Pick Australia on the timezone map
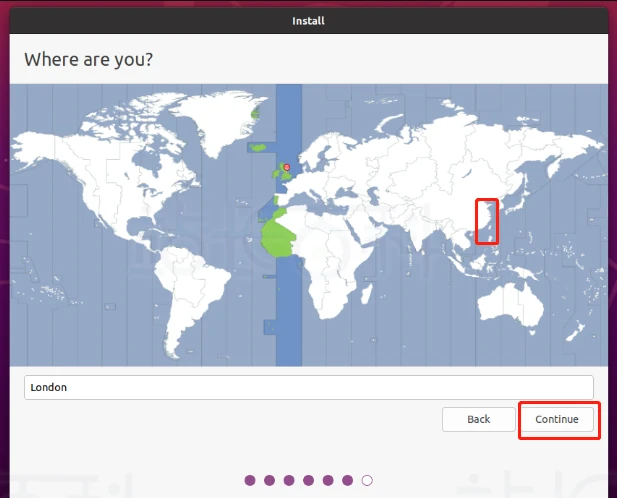 [510, 303]
